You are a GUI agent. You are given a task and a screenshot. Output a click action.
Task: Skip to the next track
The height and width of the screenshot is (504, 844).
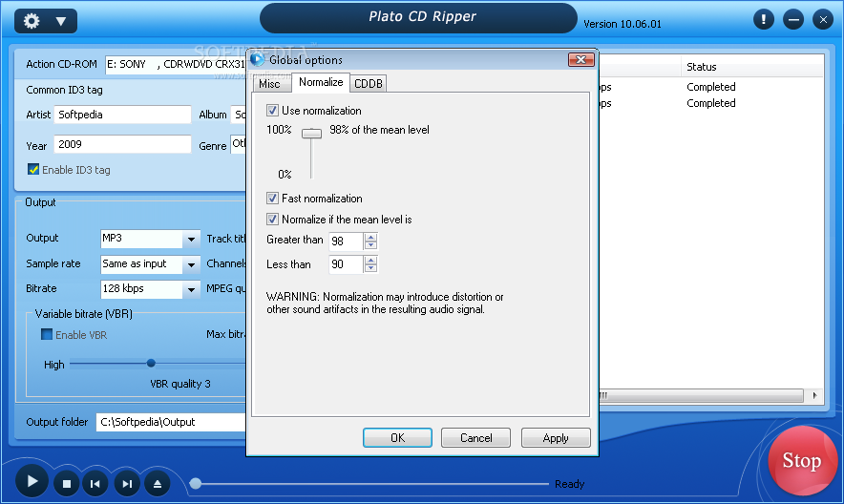[x=127, y=484]
